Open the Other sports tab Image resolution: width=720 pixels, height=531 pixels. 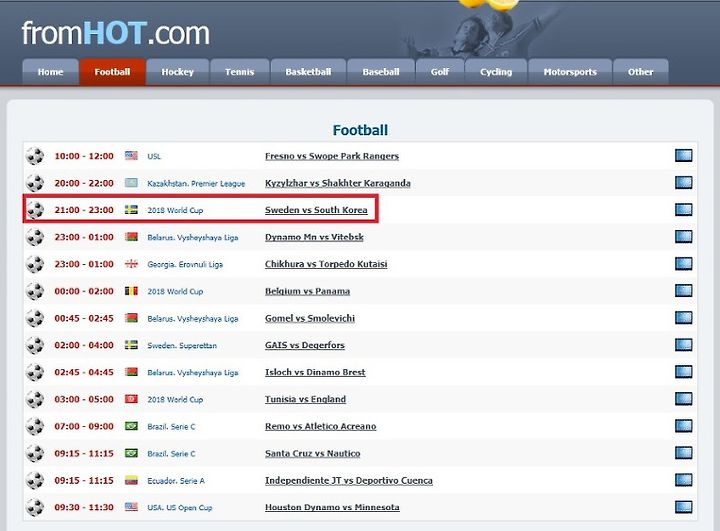pyautogui.click(x=641, y=72)
